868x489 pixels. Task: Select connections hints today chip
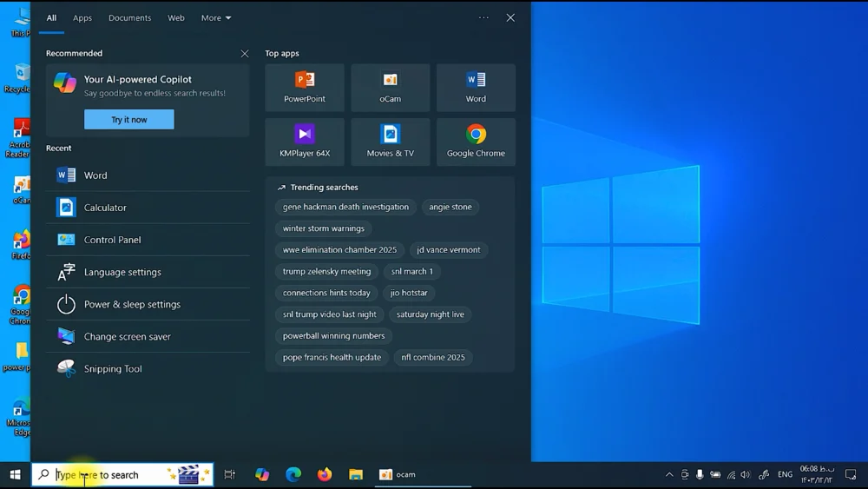(326, 293)
